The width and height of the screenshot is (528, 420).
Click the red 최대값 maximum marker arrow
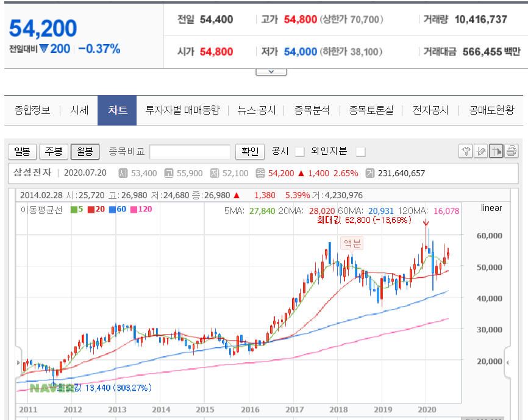[426, 222]
